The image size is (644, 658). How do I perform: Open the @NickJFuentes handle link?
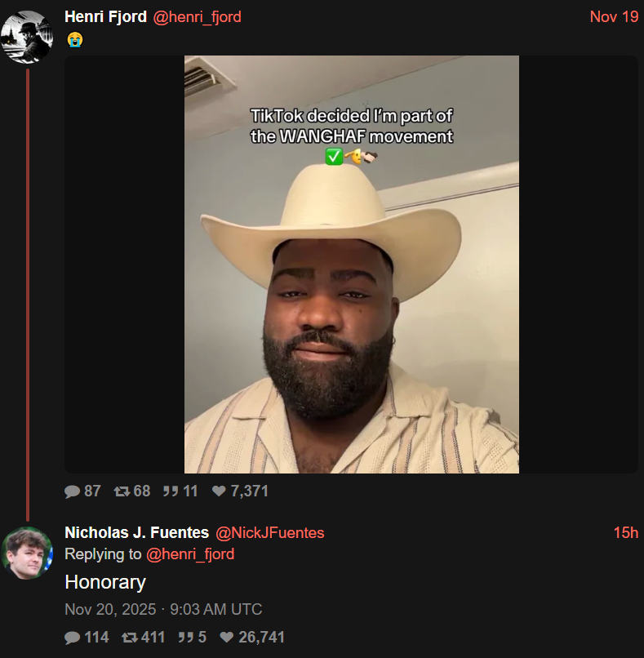tap(270, 532)
